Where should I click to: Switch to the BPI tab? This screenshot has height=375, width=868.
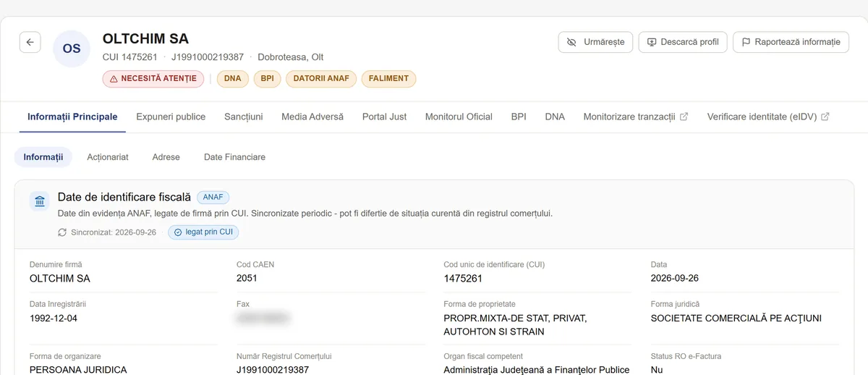[x=519, y=117]
